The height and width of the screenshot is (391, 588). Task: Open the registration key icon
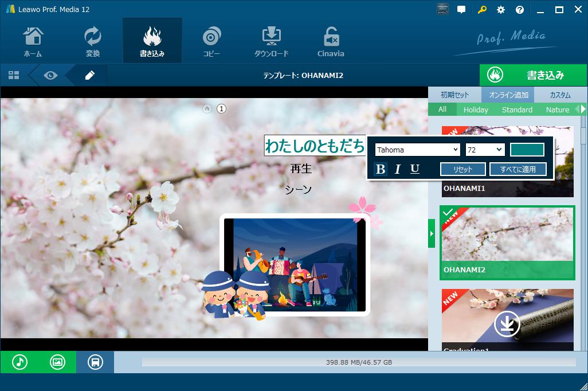482,10
